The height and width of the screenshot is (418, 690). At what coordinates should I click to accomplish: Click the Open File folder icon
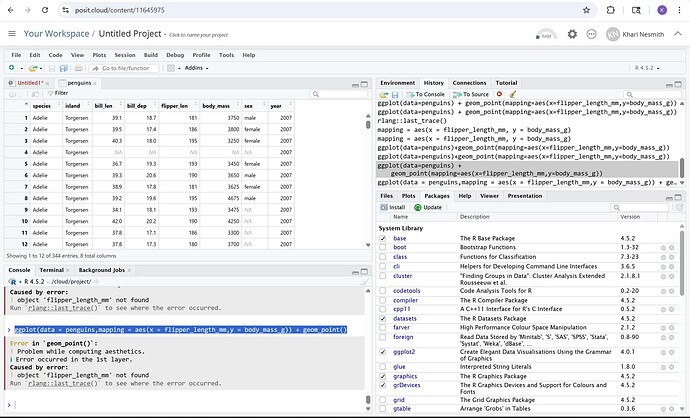tap(34, 68)
